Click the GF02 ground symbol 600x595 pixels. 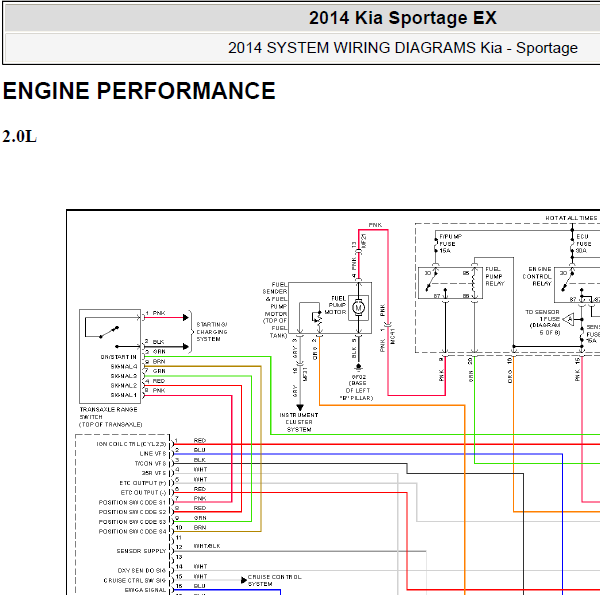(358, 368)
